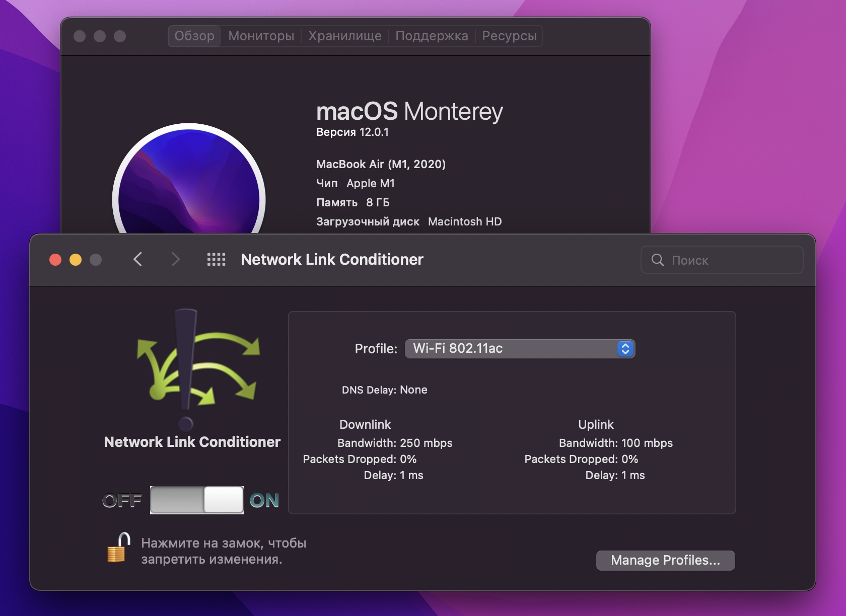Click MacBook Air (M1, 2020) text
Screen dimensions: 846x616
(381, 164)
